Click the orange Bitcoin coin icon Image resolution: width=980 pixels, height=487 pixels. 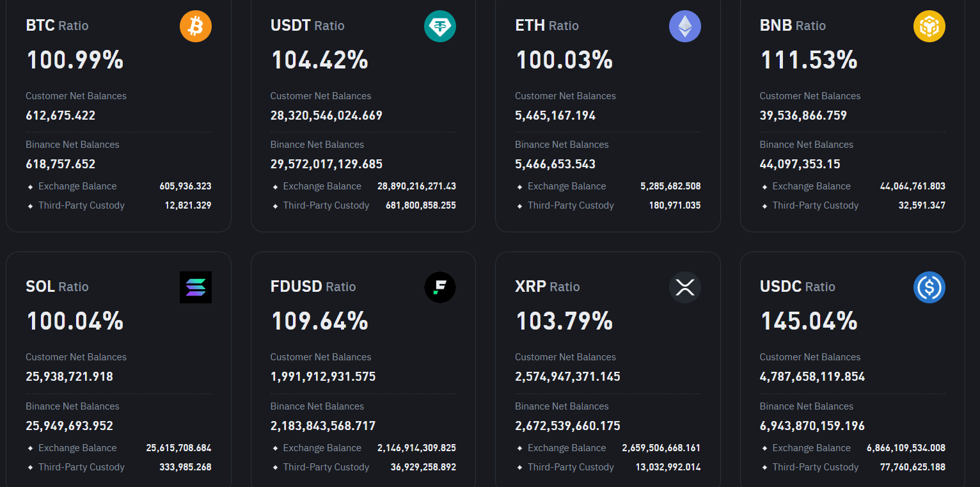click(x=195, y=26)
